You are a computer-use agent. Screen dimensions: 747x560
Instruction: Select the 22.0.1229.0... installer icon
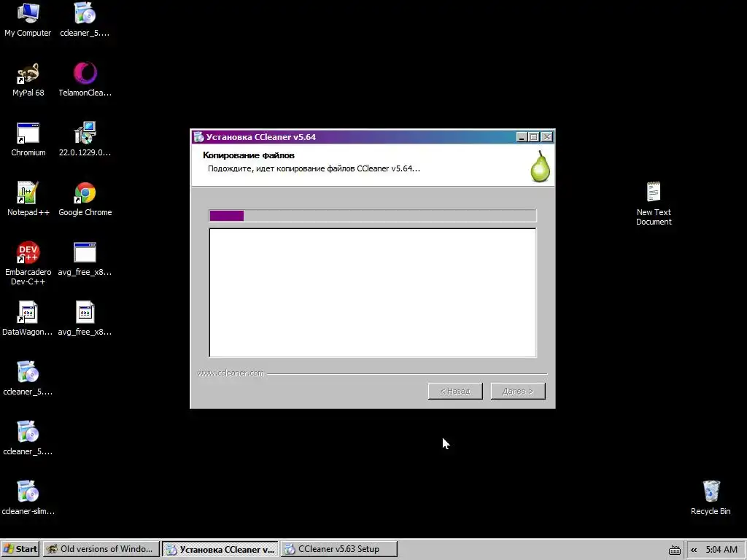tap(85, 139)
